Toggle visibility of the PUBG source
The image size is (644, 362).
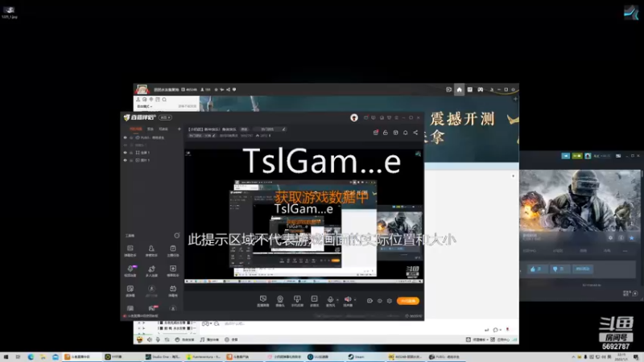click(x=126, y=138)
